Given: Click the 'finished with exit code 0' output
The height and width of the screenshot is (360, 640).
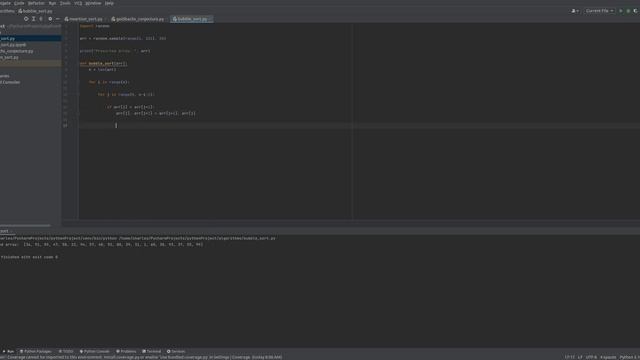Looking at the screenshot, I should click(29, 257).
